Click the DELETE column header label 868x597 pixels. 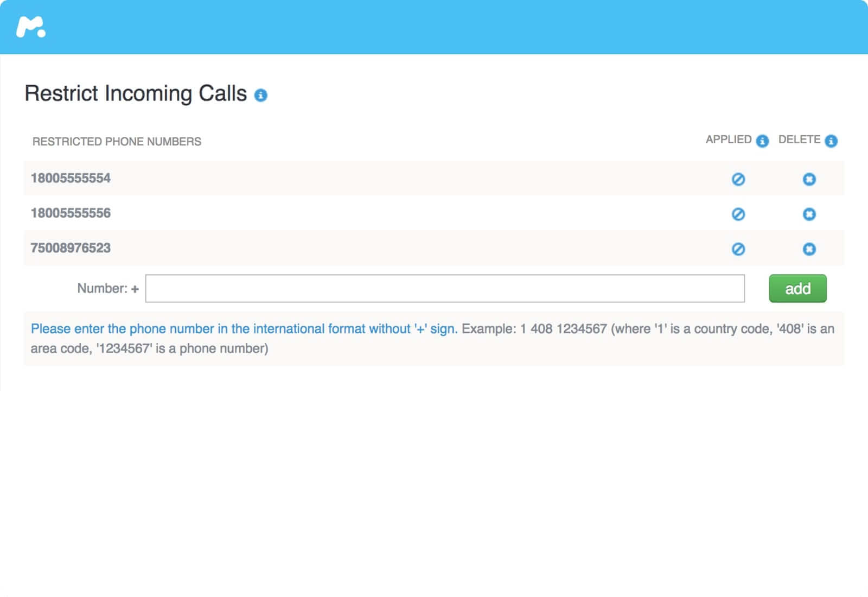click(x=799, y=140)
